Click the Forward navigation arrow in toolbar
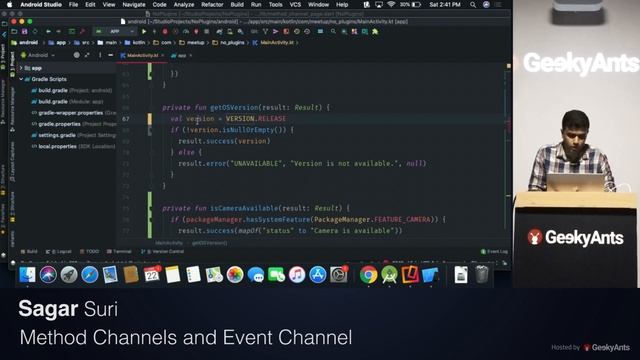Image resolution: width=640 pixels, height=360 pixels. [58, 31]
